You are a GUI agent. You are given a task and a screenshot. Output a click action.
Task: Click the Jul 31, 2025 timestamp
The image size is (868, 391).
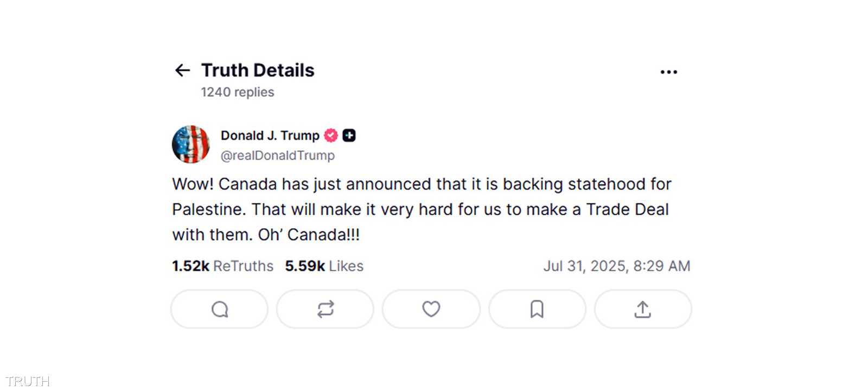(x=616, y=266)
